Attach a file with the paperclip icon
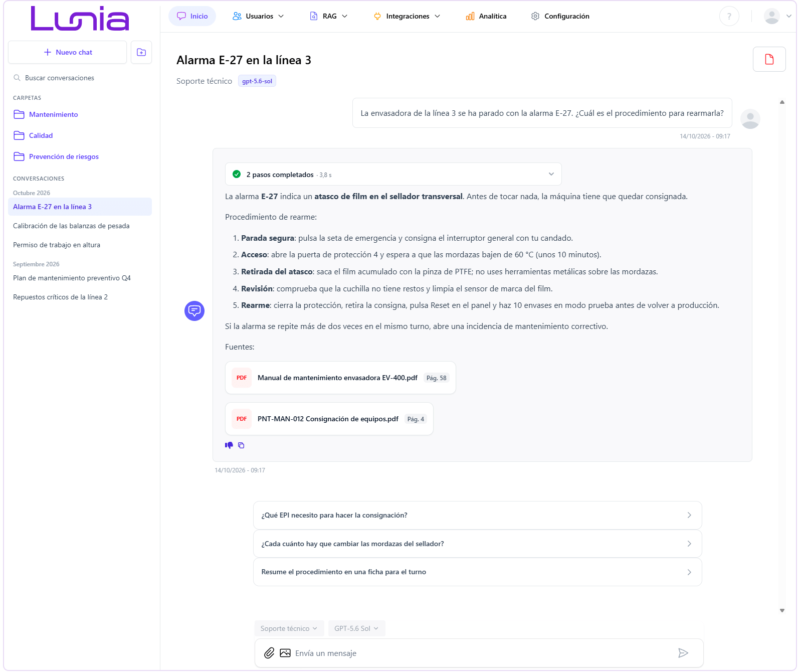Image resolution: width=802 pixels, height=672 pixels. [x=269, y=653]
